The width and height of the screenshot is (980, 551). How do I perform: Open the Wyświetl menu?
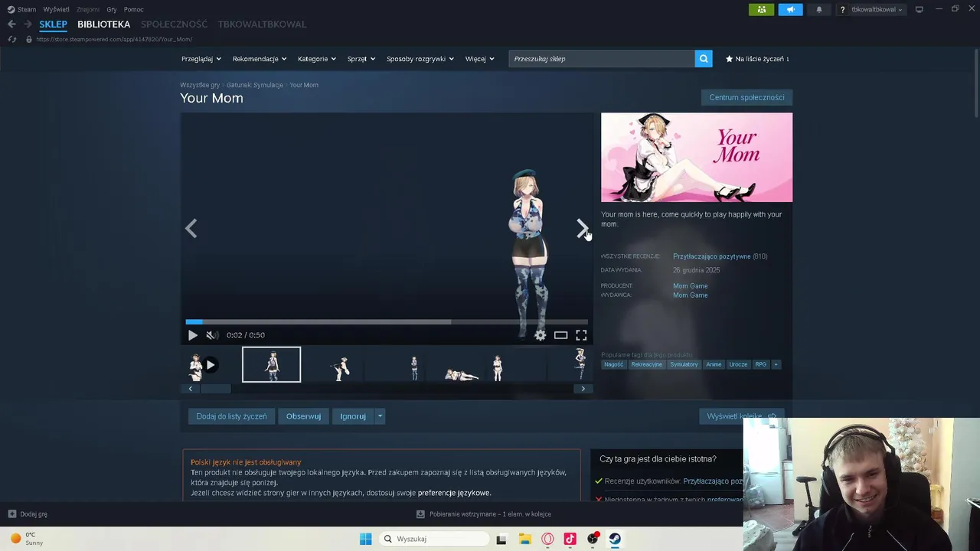(x=56, y=9)
